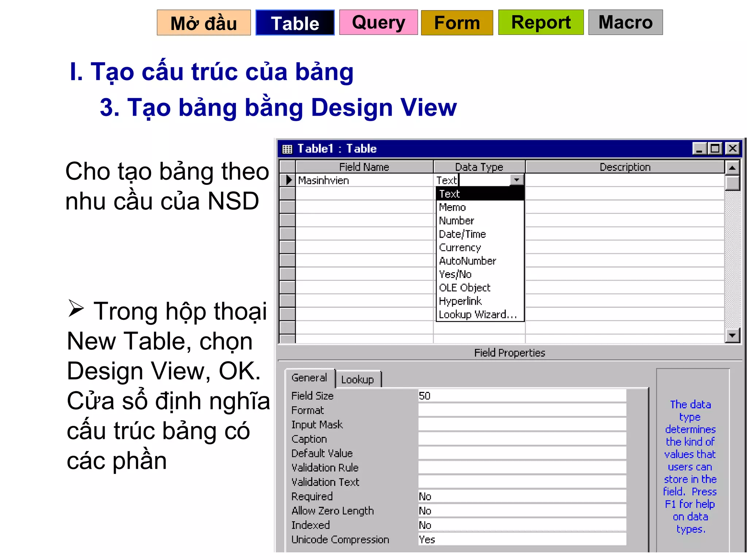The height and width of the screenshot is (560, 747).
Task: Select OLE Object from the data type list
Action: pyautogui.click(x=480, y=288)
